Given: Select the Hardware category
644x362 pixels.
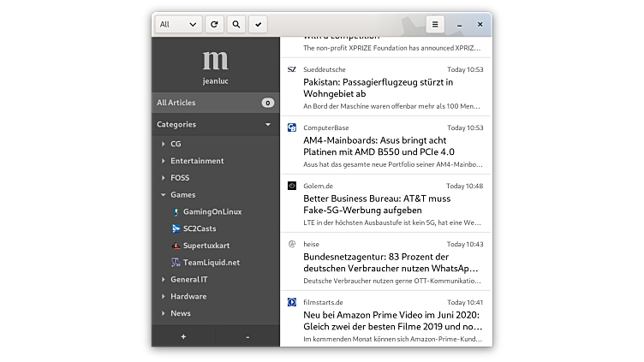Looking at the screenshot, I should tap(188, 296).
